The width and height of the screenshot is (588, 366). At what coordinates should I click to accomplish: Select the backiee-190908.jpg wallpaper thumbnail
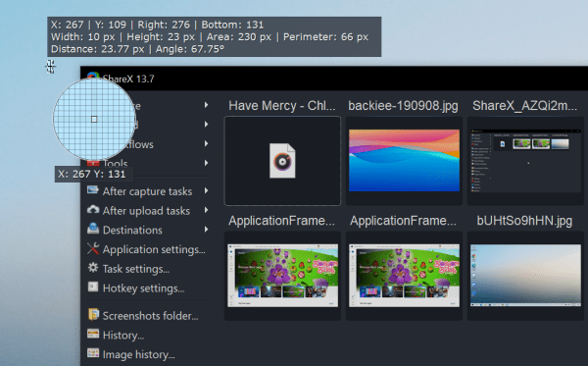tap(404, 161)
